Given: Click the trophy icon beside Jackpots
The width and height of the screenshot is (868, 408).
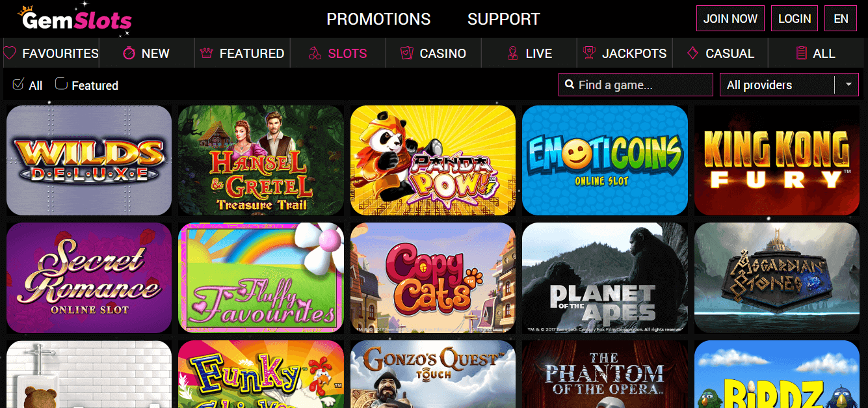Looking at the screenshot, I should click(590, 53).
